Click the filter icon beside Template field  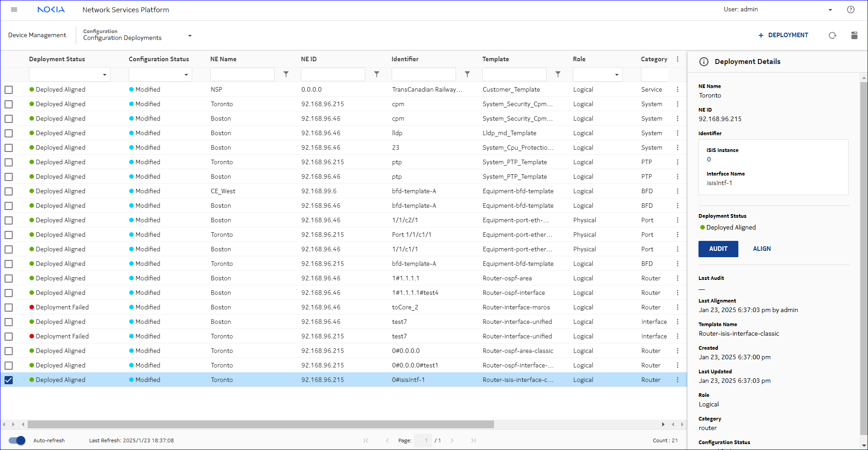[x=558, y=74]
